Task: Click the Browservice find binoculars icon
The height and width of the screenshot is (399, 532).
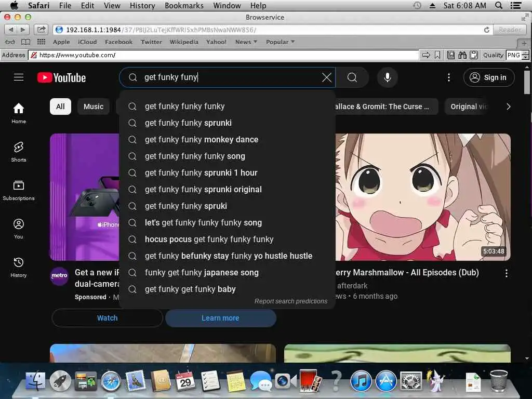Action: [x=462, y=55]
